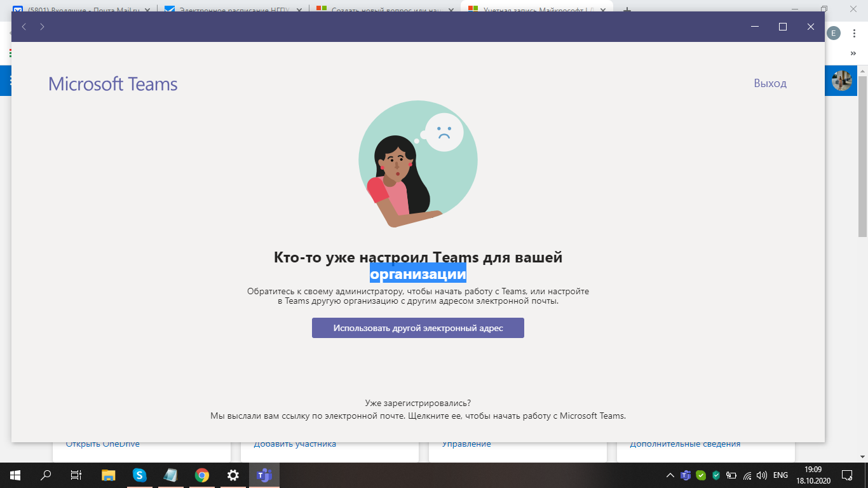This screenshot has width=868, height=488.
Task: Click the Уже зарегистрировались? text
Action: click(x=418, y=403)
